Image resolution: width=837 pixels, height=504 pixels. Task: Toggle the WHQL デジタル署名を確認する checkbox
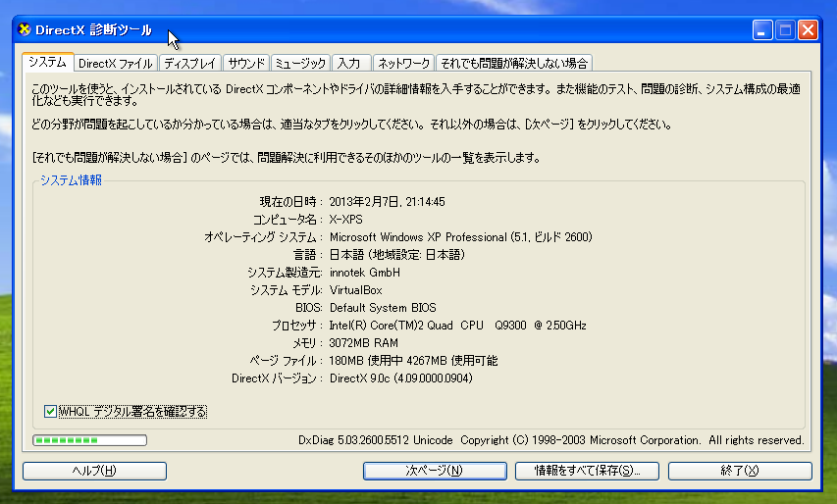(x=51, y=412)
